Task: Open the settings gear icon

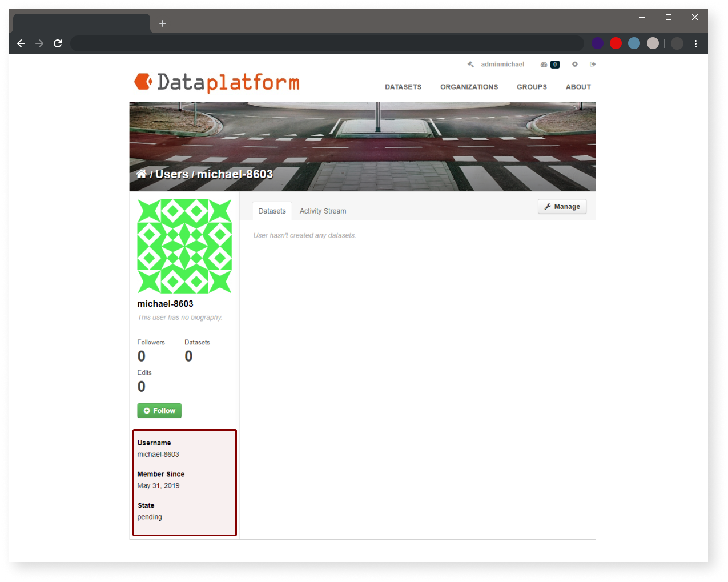Action: (575, 65)
